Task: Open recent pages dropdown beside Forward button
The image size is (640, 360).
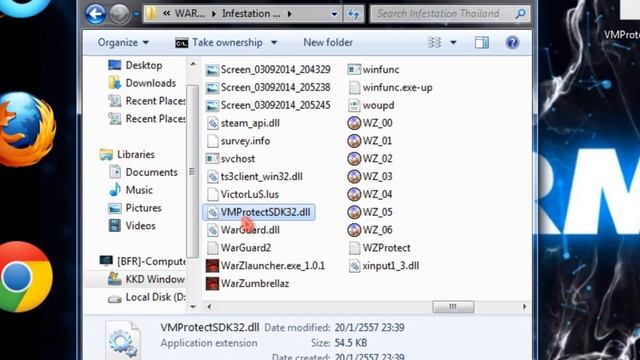Action: [136, 14]
